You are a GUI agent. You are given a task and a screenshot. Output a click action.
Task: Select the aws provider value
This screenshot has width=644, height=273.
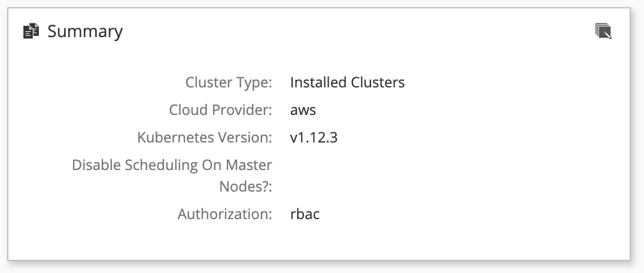pyautogui.click(x=303, y=110)
